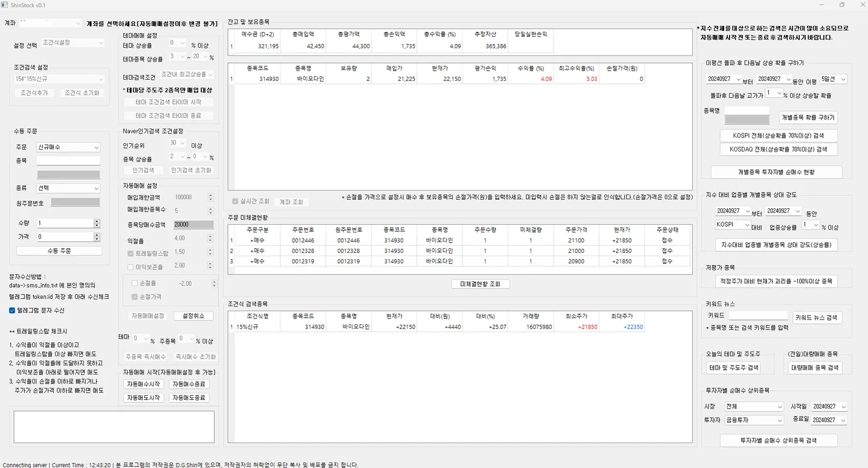Click the 설정취소 button
The width and height of the screenshot is (868, 468).
coord(193,316)
